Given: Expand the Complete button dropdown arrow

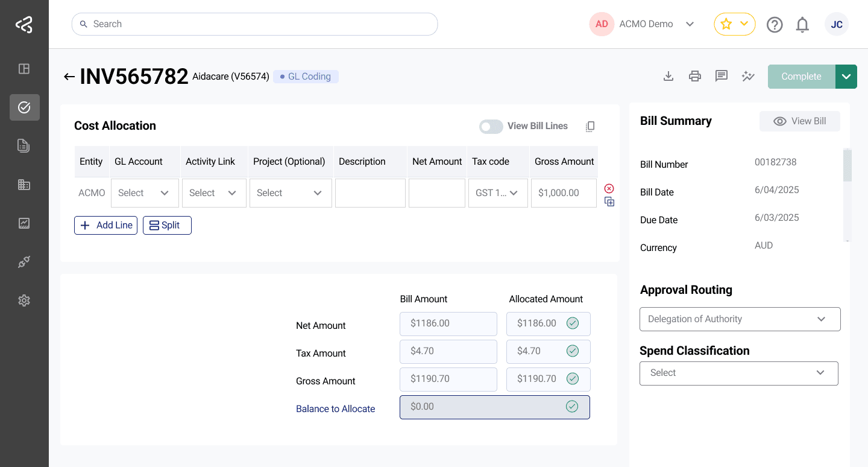Looking at the screenshot, I should [846, 77].
